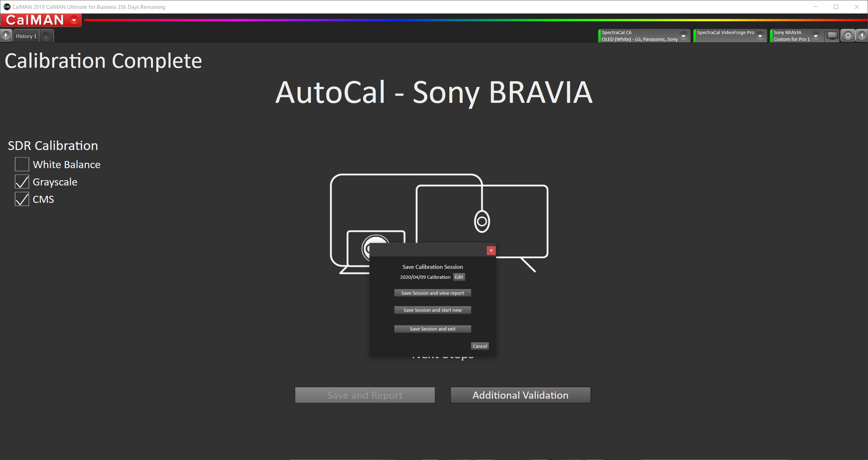Uncheck the CMS checkbox
Image resolution: width=868 pixels, height=460 pixels.
pyautogui.click(x=22, y=199)
